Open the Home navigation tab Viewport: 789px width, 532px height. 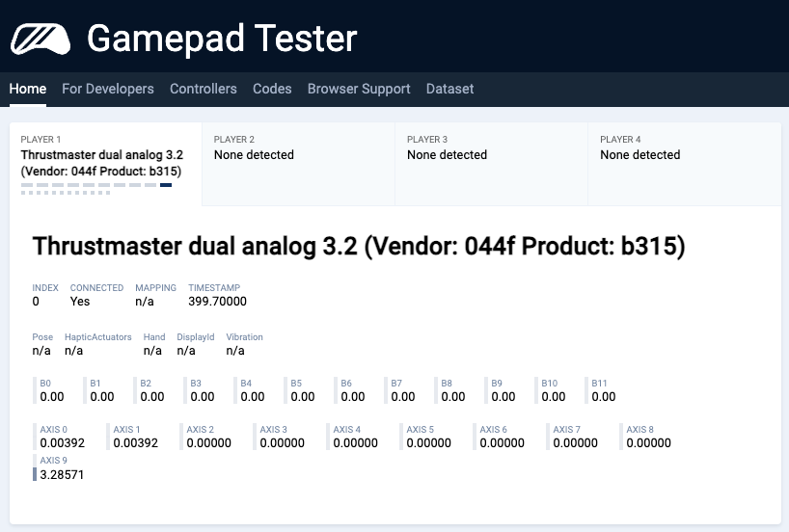coord(28,89)
